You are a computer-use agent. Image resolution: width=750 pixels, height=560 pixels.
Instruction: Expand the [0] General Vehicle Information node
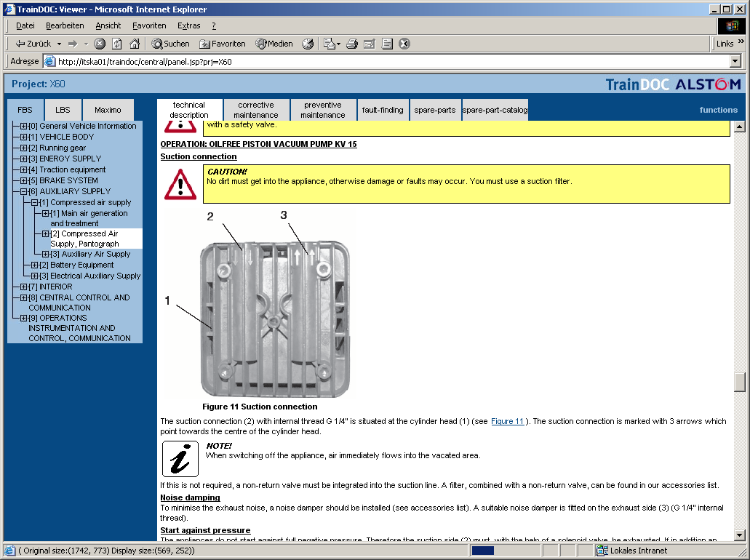[23, 127]
